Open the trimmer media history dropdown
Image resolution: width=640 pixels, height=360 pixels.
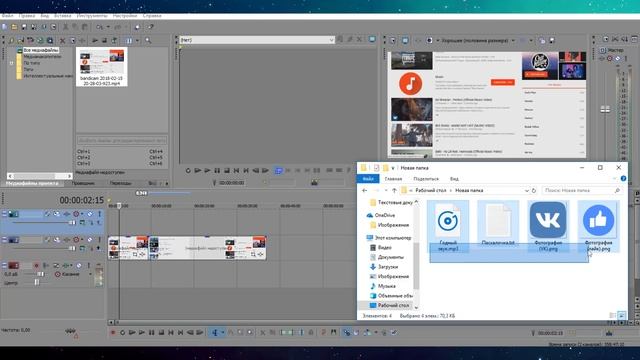(331, 40)
